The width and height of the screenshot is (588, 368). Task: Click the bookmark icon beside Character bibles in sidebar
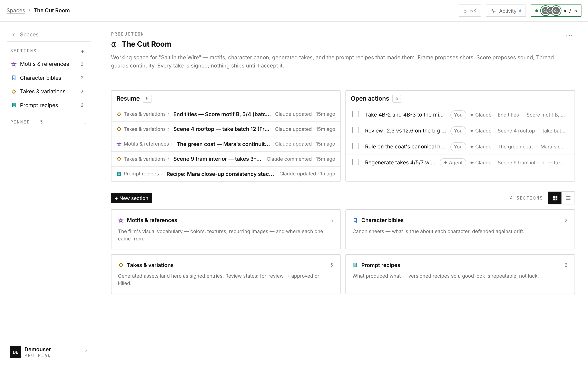pyautogui.click(x=14, y=78)
